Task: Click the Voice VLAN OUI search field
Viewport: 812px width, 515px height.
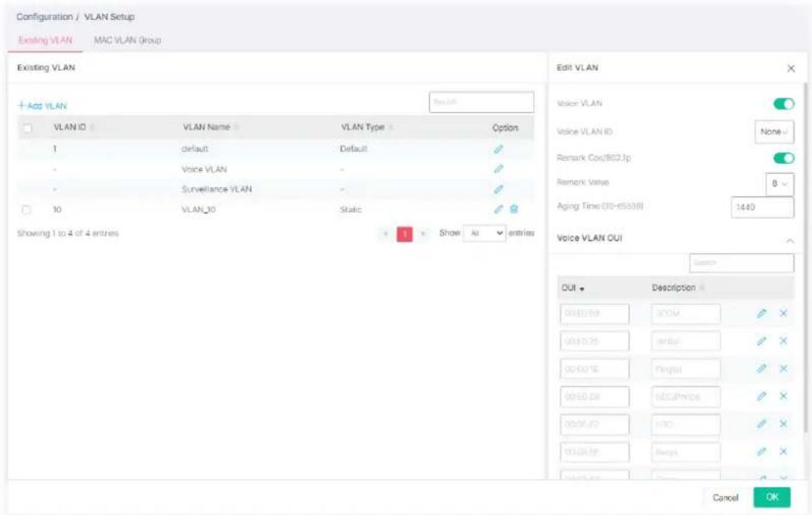Action: [x=741, y=263]
